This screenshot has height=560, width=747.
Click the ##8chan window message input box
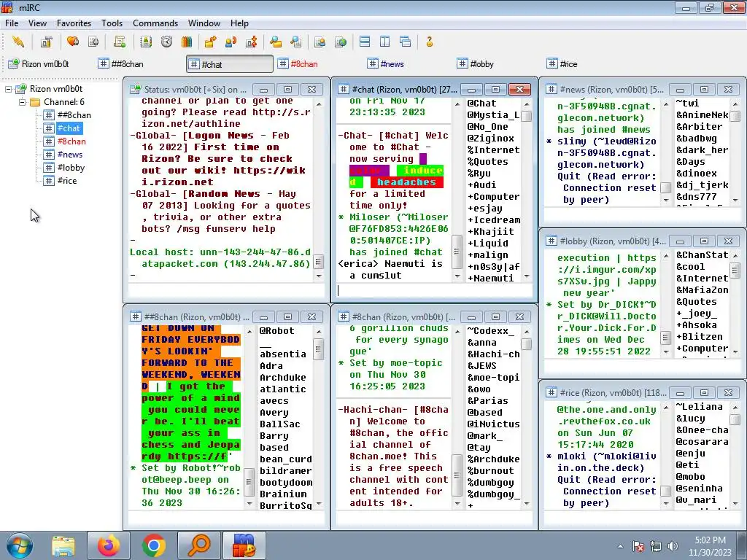(226, 518)
